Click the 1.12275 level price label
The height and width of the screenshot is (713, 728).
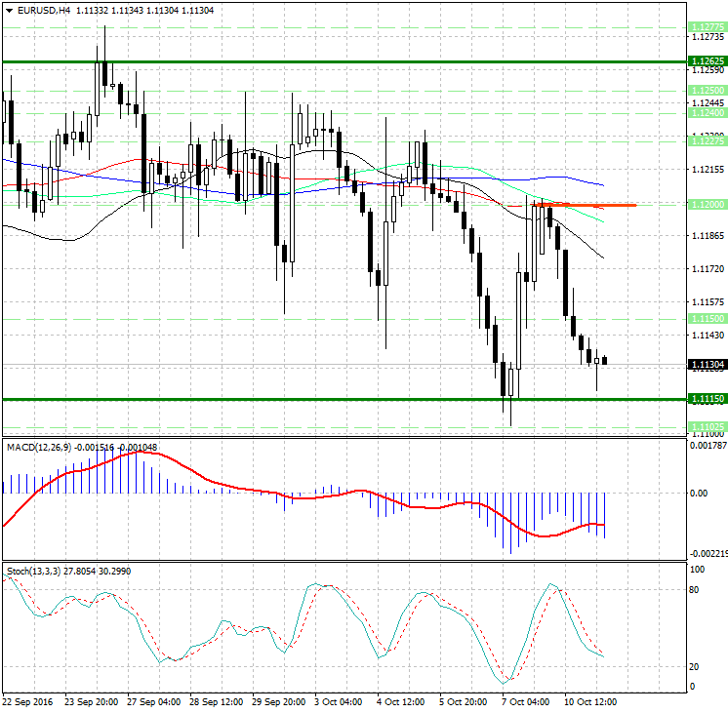tap(707, 141)
